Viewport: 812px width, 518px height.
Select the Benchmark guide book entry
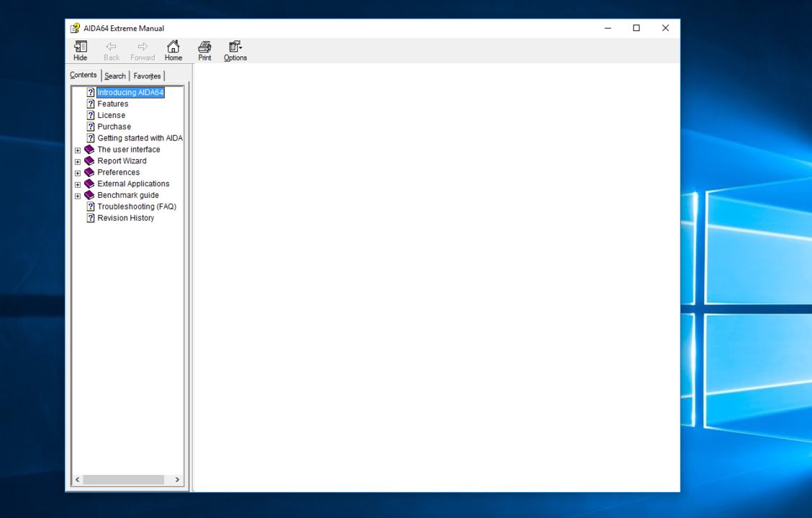point(128,195)
